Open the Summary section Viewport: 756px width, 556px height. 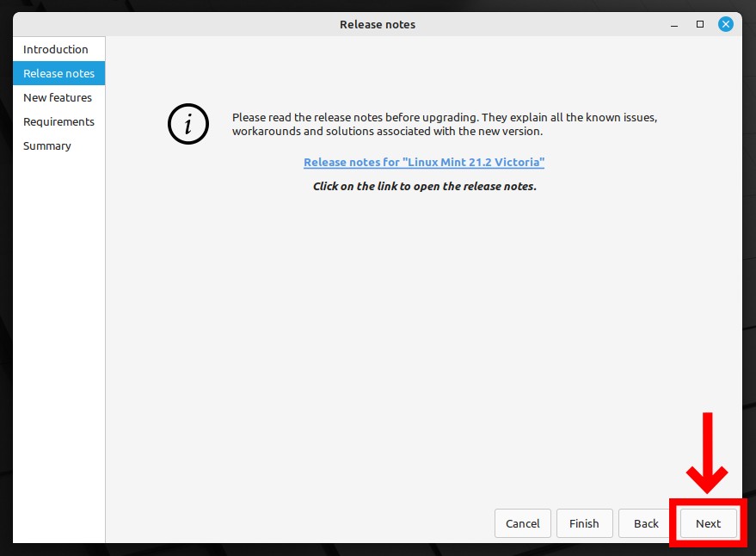[x=58, y=145]
